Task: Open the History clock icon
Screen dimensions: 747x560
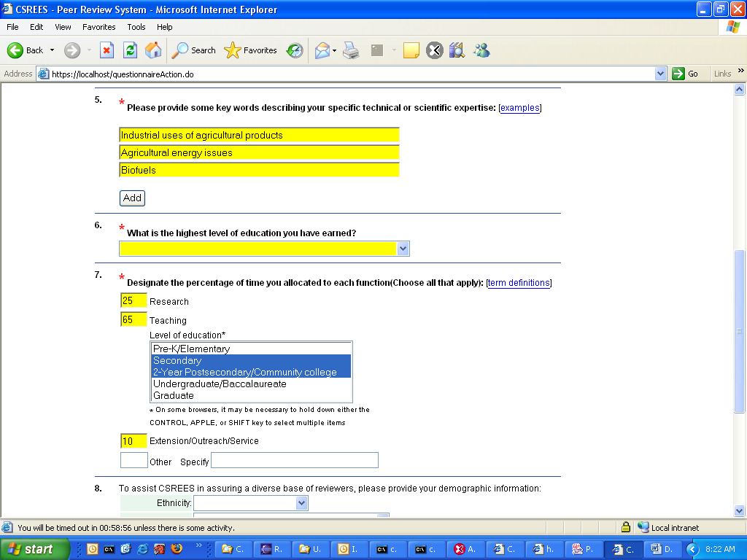Action: (295, 50)
